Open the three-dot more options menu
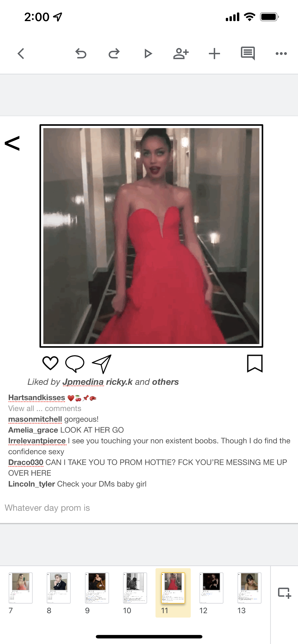 click(281, 54)
